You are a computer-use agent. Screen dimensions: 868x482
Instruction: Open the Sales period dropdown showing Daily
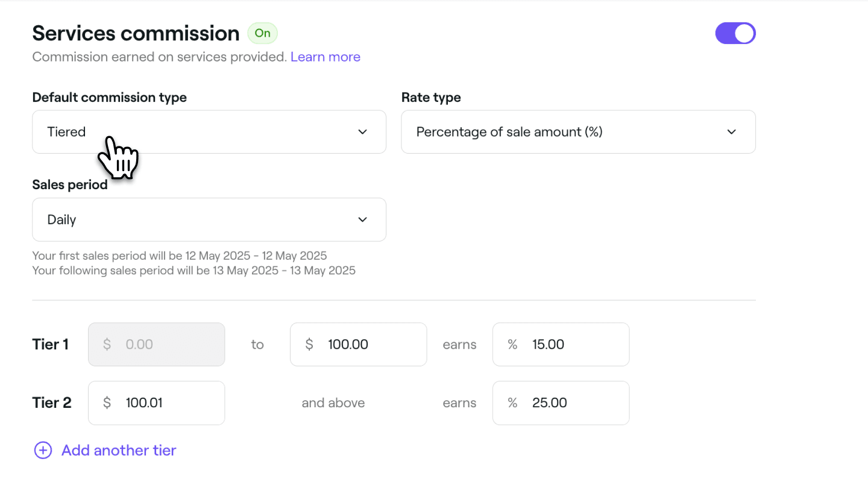pyautogui.click(x=209, y=220)
